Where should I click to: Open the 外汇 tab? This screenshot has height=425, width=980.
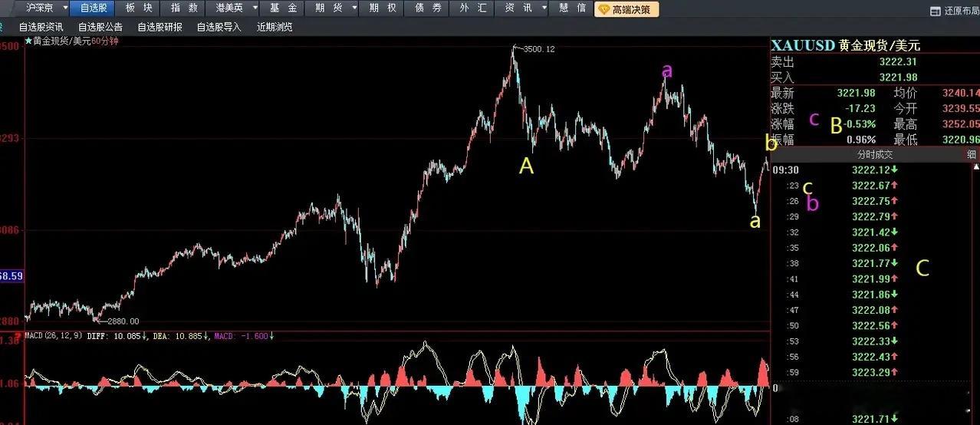point(472,8)
